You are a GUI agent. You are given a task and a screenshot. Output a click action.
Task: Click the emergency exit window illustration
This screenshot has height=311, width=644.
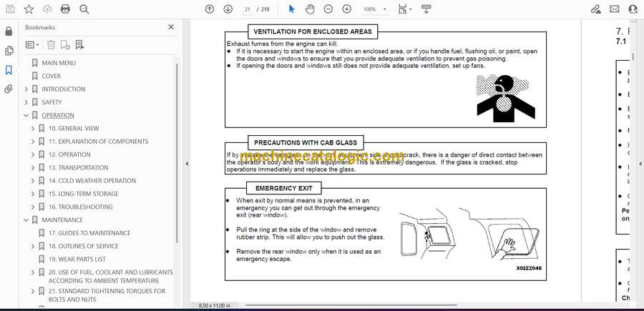point(469,235)
